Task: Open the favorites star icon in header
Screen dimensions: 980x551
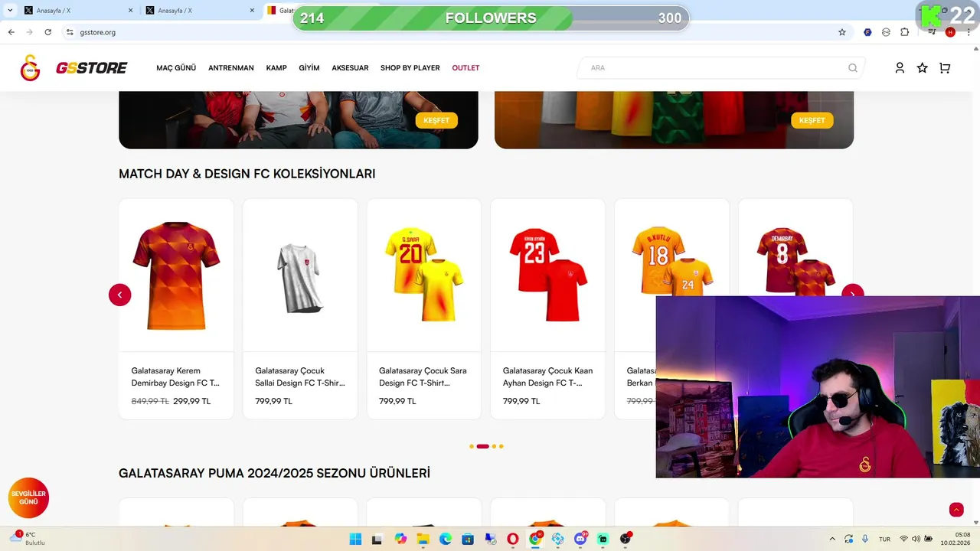Action: (922, 67)
